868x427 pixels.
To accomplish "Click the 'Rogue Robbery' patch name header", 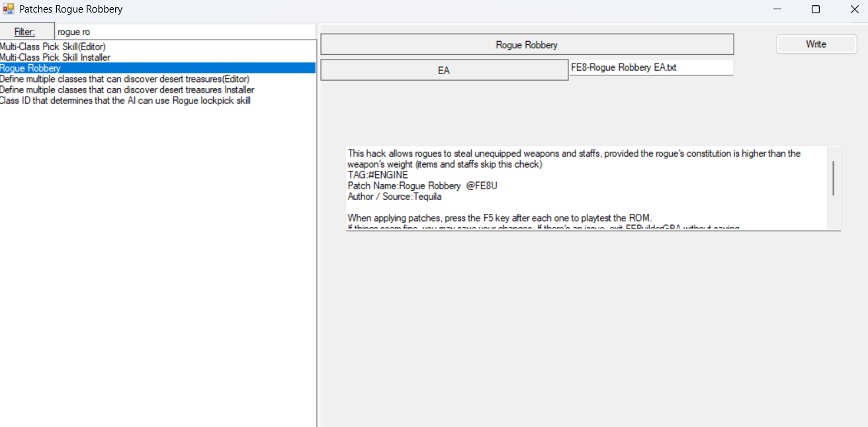I will tap(527, 44).
